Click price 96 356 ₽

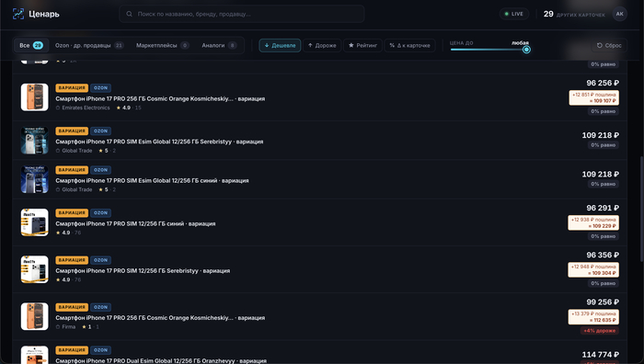[x=603, y=255]
